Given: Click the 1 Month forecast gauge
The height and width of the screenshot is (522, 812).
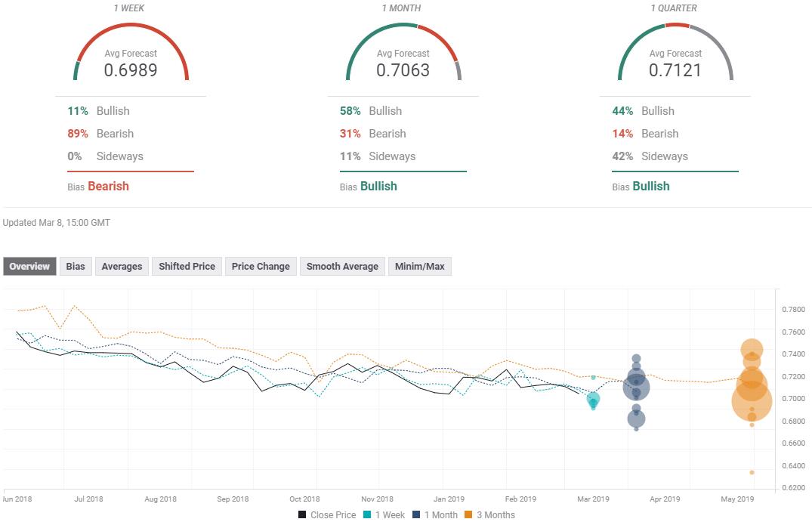Looking at the screenshot, I should pos(403,52).
